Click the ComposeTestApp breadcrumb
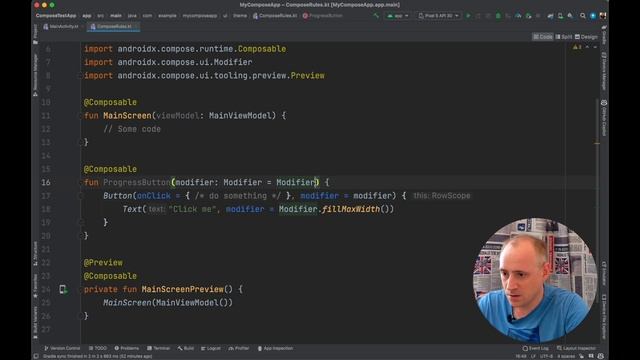This screenshot has width=640, height=360. point(56,16)
